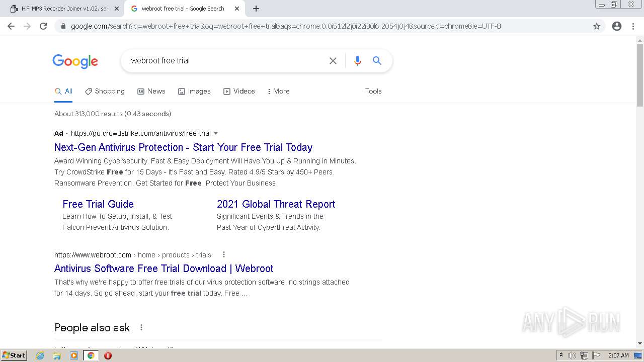
Task: Click the site info lock icon in the address bar
Action: [63, 26]
